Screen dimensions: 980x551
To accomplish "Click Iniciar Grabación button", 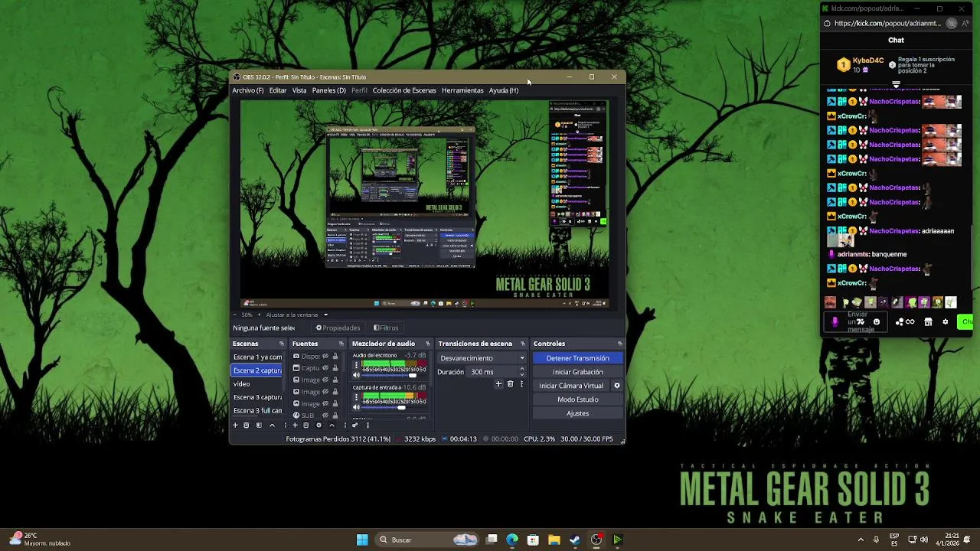I will (x=578, y=372).
